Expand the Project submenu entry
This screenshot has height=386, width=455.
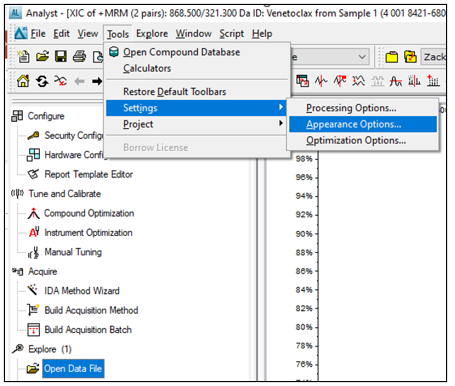pos(197,124)
